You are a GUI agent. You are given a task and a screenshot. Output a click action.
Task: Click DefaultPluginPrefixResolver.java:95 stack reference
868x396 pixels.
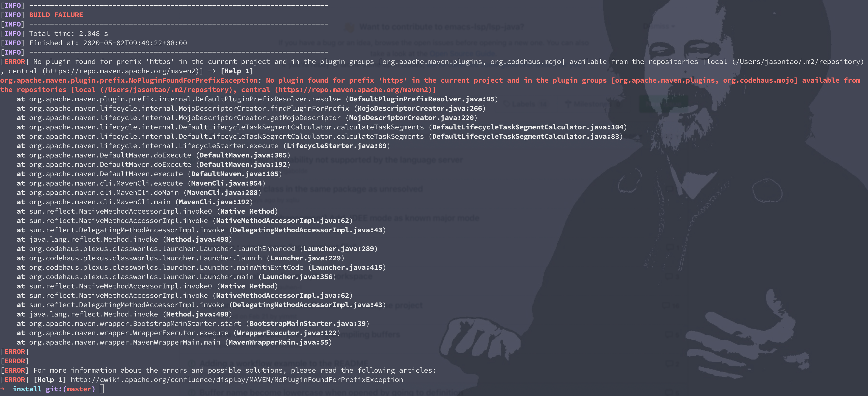click(422, 99)
